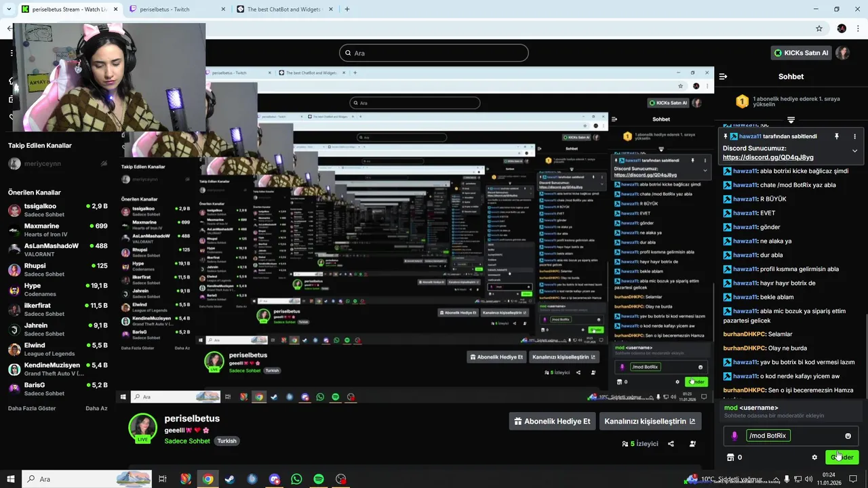Expand leaderboard with the chevron below it
The image size is (868, 488).
click(791, 120)
